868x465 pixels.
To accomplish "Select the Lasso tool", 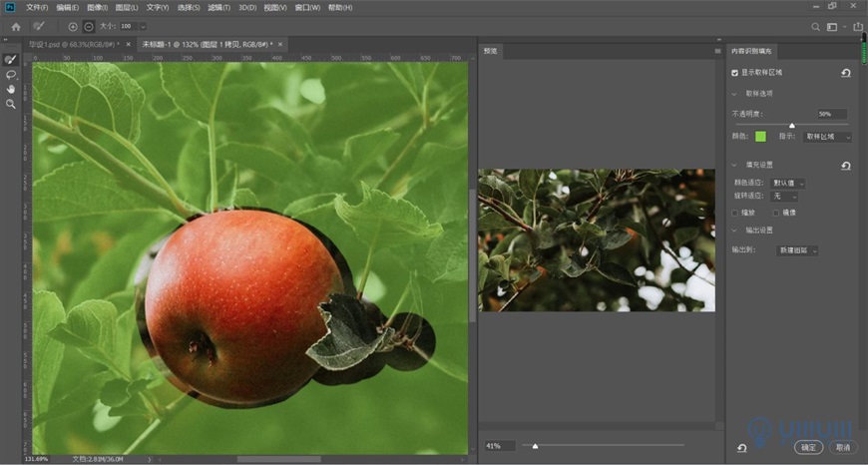I will pyautogui.click(x=11, y=75).
